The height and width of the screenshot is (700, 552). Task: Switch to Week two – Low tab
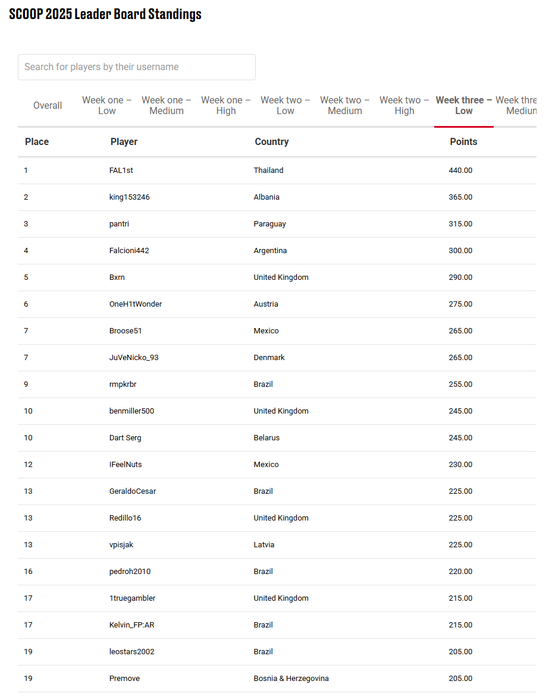285,105
